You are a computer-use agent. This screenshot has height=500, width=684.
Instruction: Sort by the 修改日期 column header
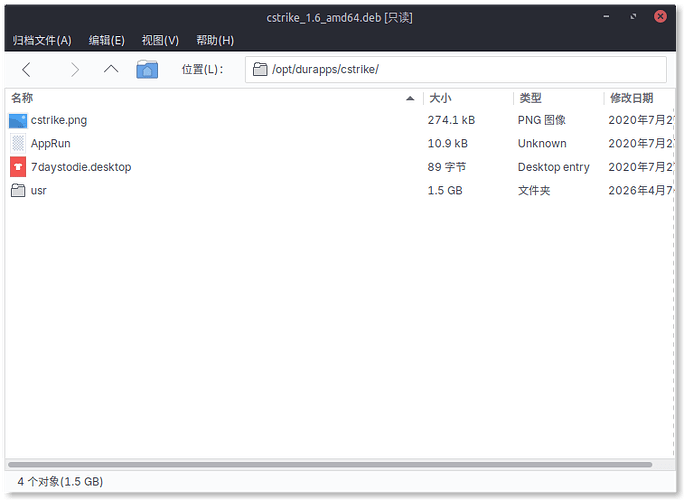coord(639,98)
